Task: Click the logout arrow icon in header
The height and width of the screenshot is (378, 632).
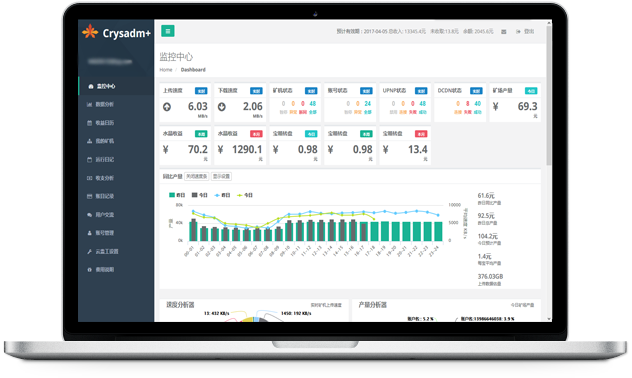Action: [518, 31]
